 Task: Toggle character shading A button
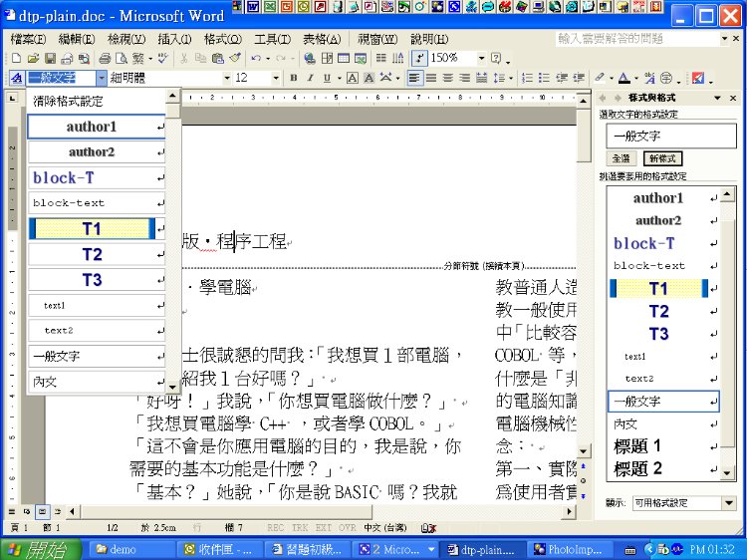tap(369, 78)
